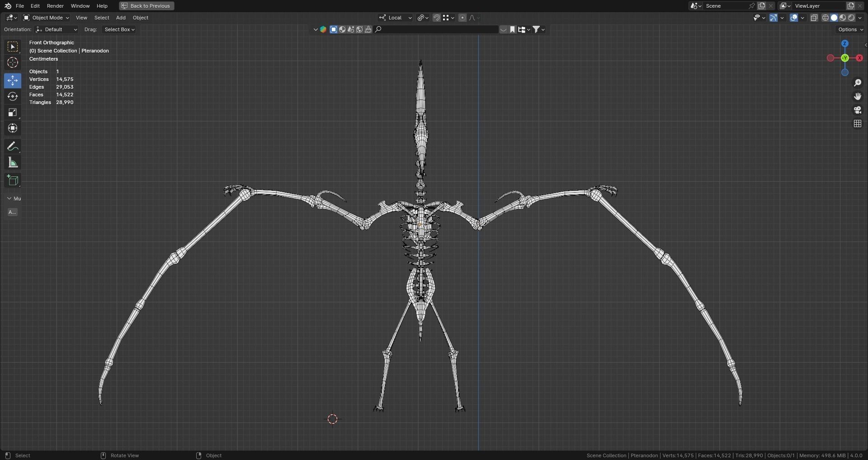Open the editor type selector button
Screen dimensions: 868x460
pos(11,18)
